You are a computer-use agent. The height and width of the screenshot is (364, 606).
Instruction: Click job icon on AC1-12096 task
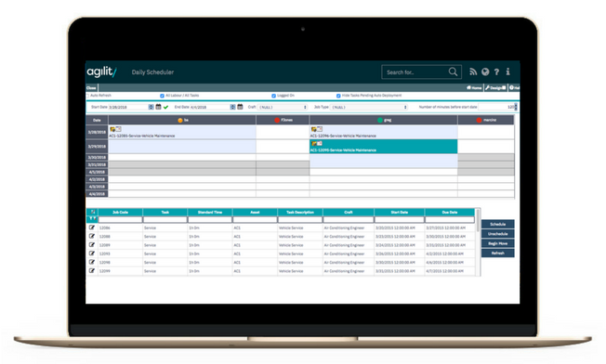point(314,129)
